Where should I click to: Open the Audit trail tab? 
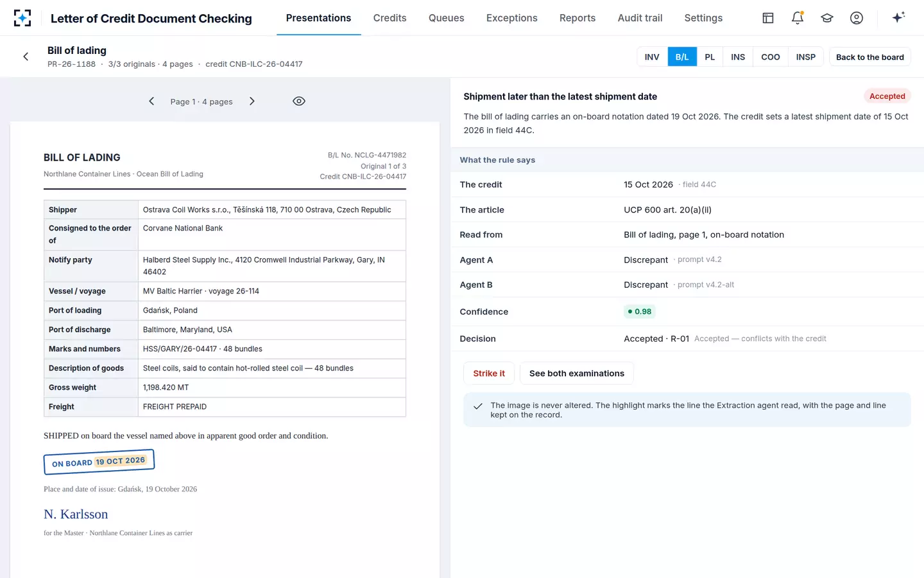640,18
